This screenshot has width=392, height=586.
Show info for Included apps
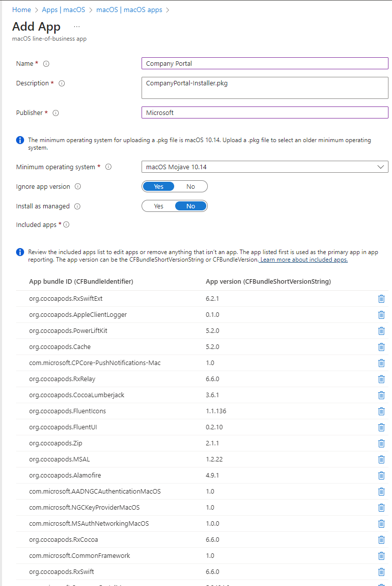[x=66, y=224]
